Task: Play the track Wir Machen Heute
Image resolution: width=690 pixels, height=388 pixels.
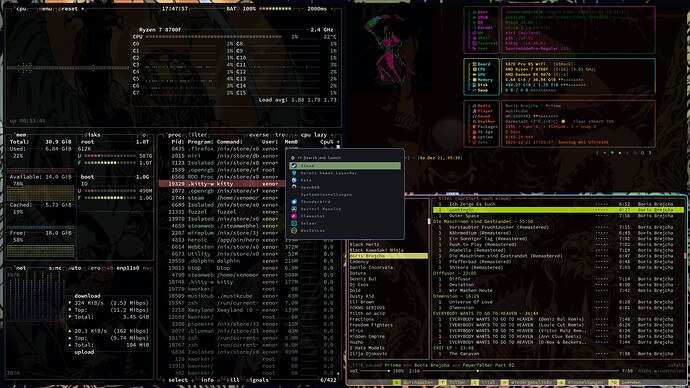Action: (x=558, y=290)
